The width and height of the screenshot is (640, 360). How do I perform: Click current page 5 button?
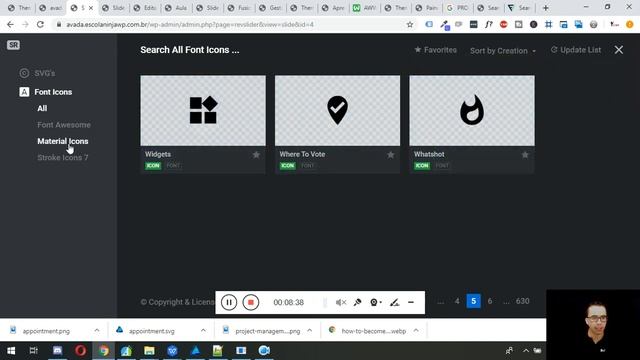click(473, 301)
